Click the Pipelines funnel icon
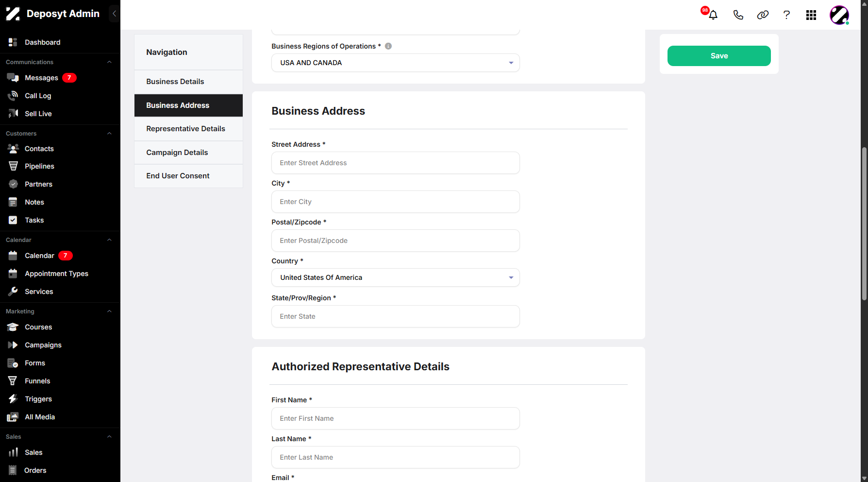Image resolution: width=868 pixels, height=482 pixels. [x=13, y=166]
